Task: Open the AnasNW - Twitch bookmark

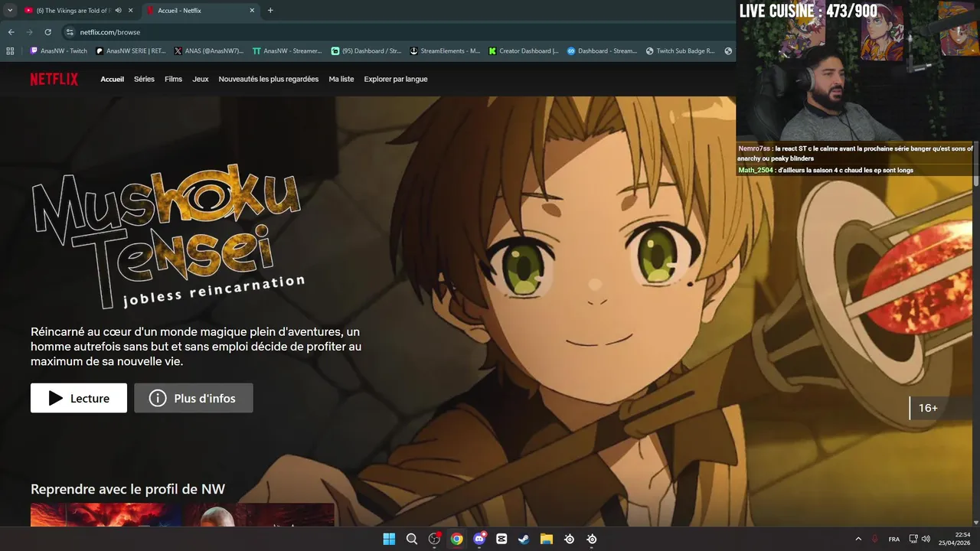Action: [x=58, y=51]
